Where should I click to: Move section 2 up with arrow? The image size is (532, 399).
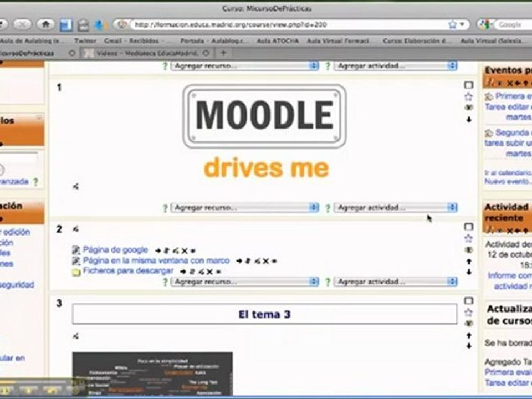469,262
